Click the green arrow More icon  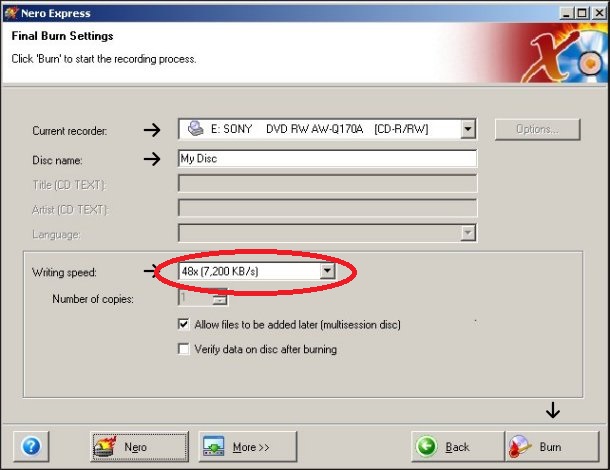(x=214, y=446)
